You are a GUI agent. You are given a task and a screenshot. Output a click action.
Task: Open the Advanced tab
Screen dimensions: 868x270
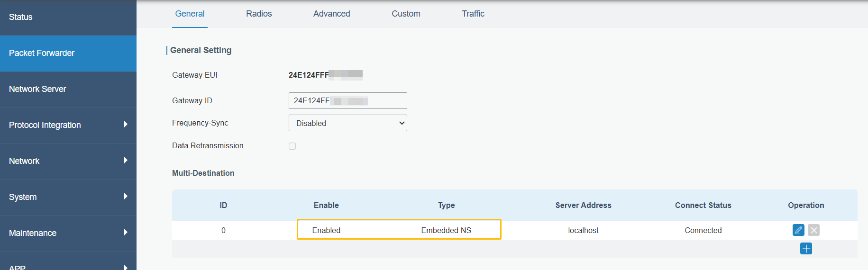[331, 14]
